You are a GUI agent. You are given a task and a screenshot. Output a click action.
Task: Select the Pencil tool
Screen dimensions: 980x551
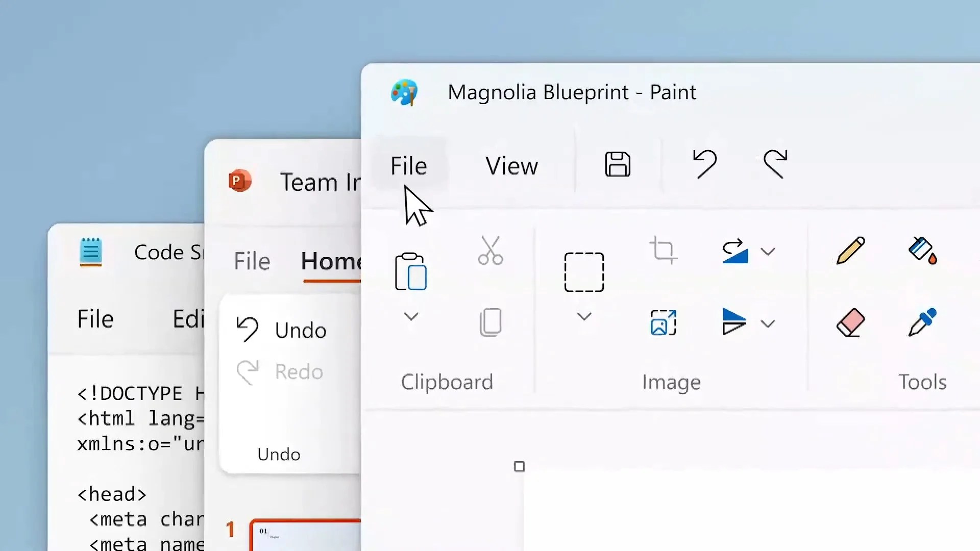(x=850, y=251)
